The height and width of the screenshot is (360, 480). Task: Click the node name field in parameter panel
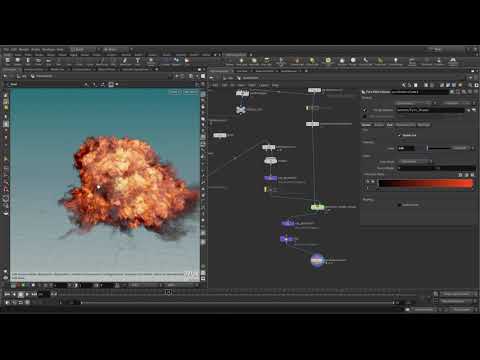(420, 92)
